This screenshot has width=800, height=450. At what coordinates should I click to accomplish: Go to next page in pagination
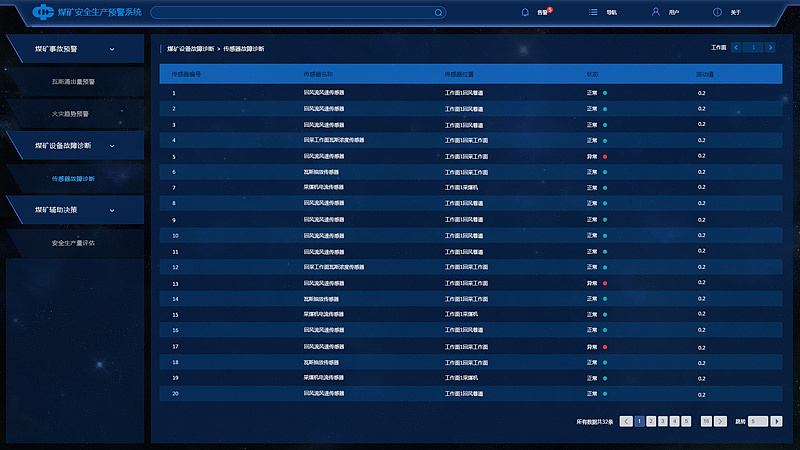coord(720,421)
